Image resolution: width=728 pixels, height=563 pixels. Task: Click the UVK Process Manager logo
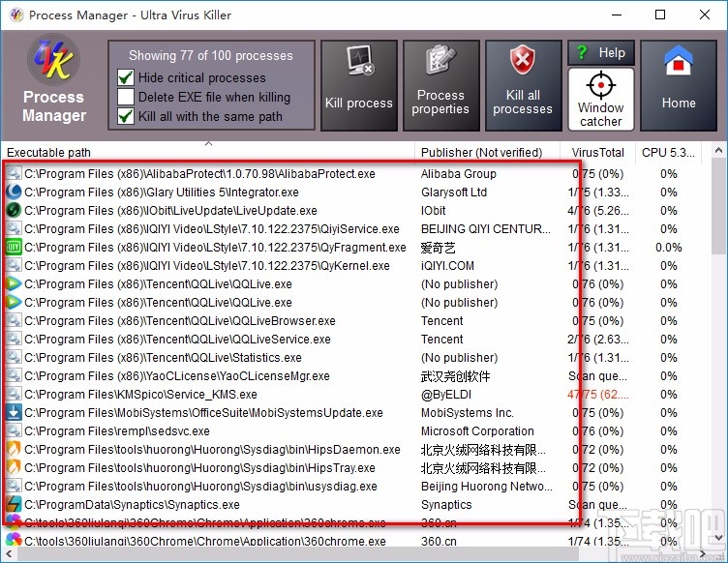click(x=53, y=60)
